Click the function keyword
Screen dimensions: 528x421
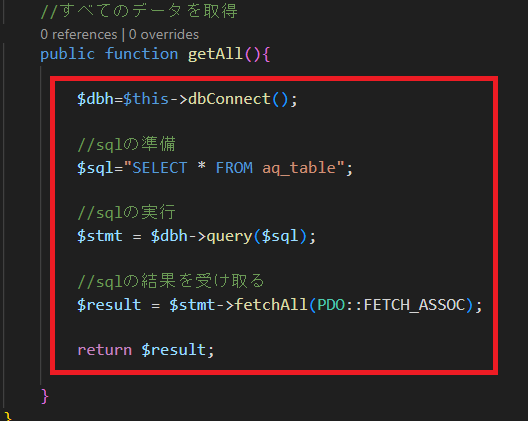[x=141, y=54]
